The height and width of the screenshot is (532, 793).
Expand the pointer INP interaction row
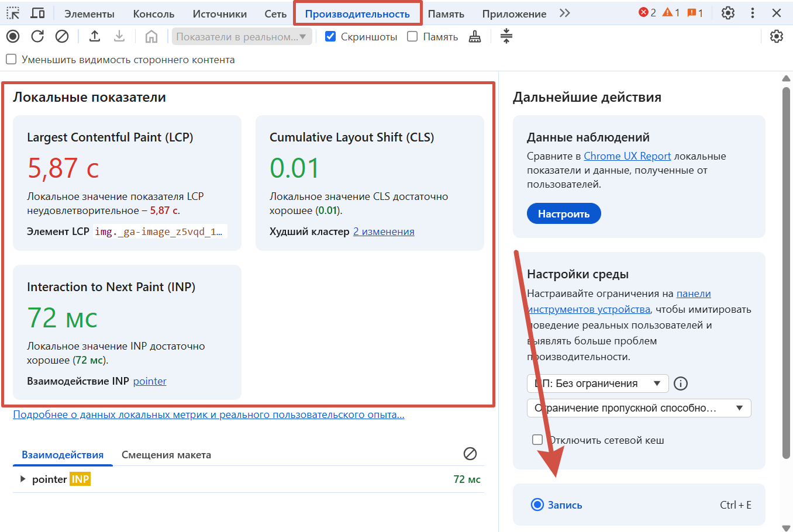coord(23,479)
